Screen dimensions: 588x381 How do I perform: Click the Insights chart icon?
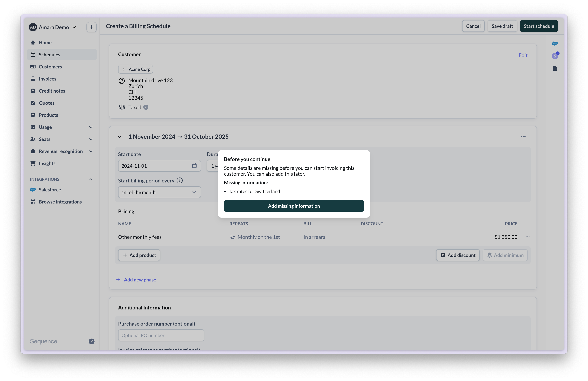33,163
